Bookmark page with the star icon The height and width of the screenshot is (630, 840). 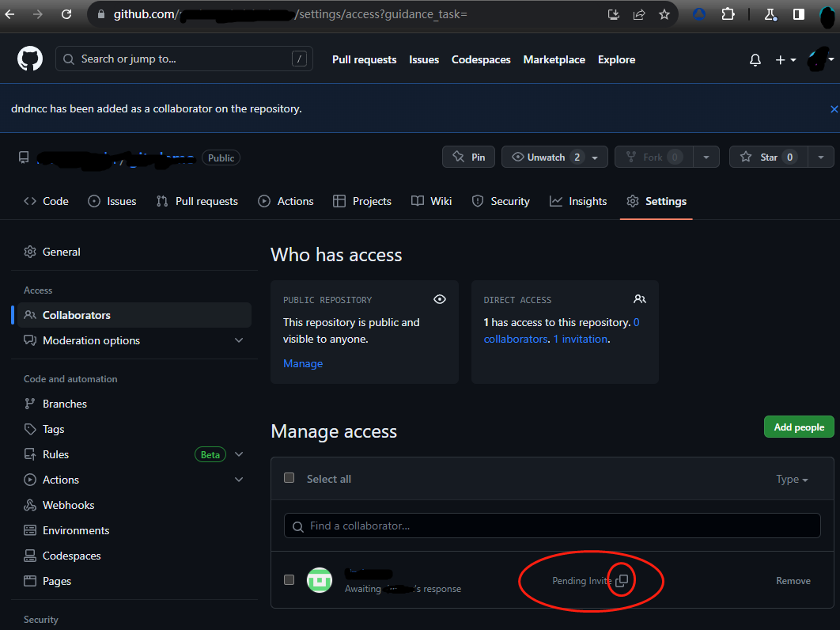pyautogui.click(x=664, y=14)
